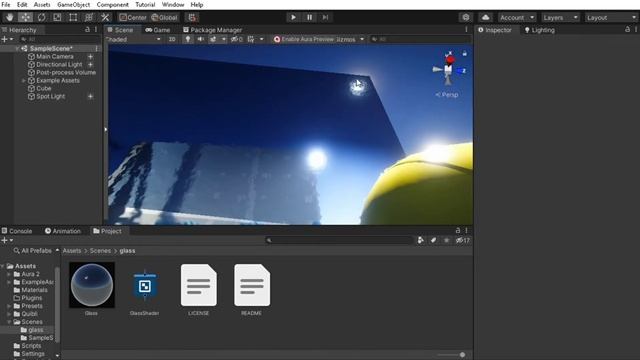Image resolution: width=640 pixels, height=360 pixels.
Task: Switch to the Package Manager tab
Action: [x=212, y=30]
